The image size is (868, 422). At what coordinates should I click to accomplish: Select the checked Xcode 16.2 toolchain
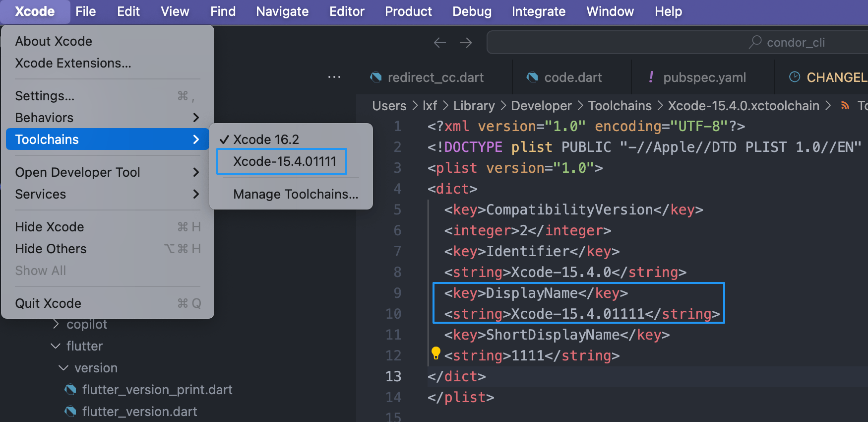(x=266, y=140)
